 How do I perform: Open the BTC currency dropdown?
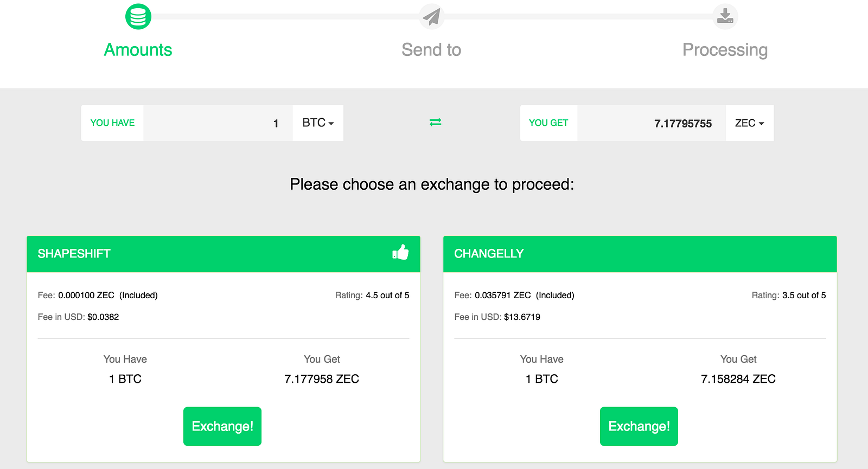(318, 123)
